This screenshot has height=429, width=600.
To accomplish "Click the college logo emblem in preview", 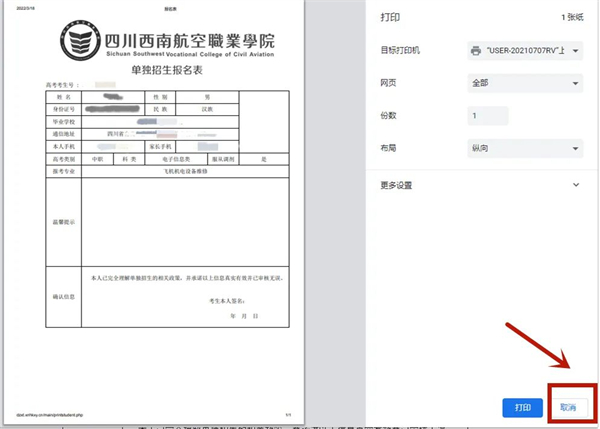I will coord(80,40).
